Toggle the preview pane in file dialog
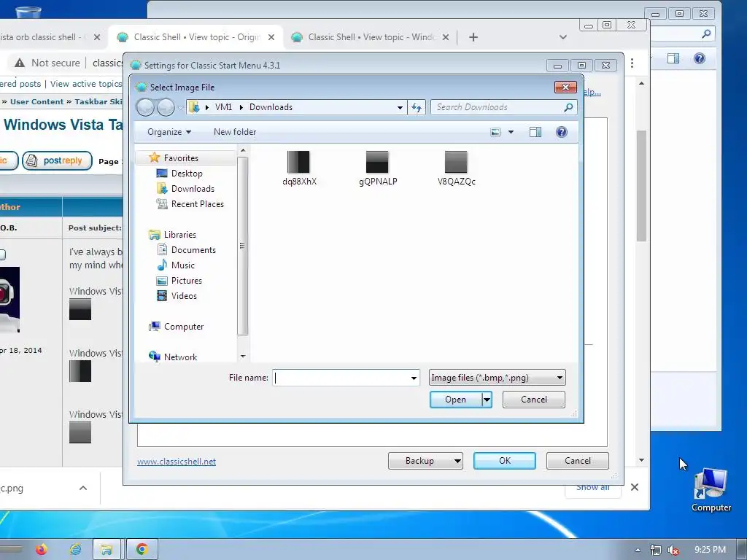Image resolution: width=747 pixels, height=560 pixels. tap(535, 132)
